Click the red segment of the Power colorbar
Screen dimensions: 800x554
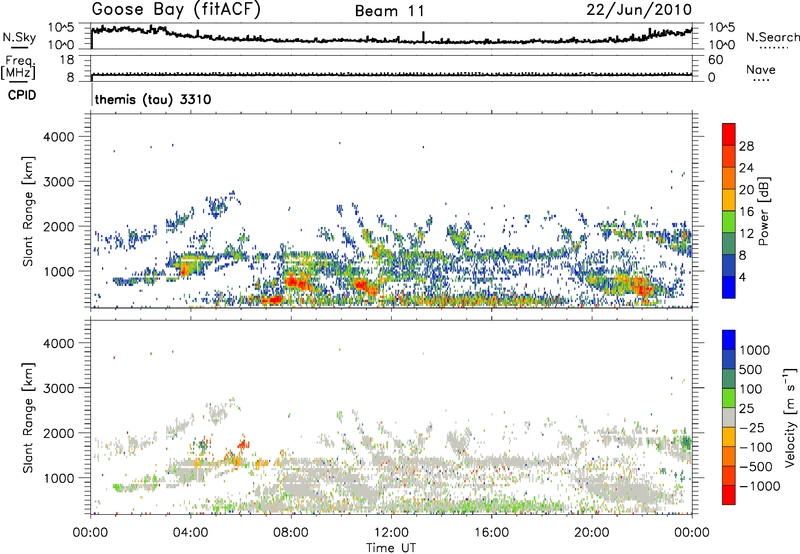[729, 134]
